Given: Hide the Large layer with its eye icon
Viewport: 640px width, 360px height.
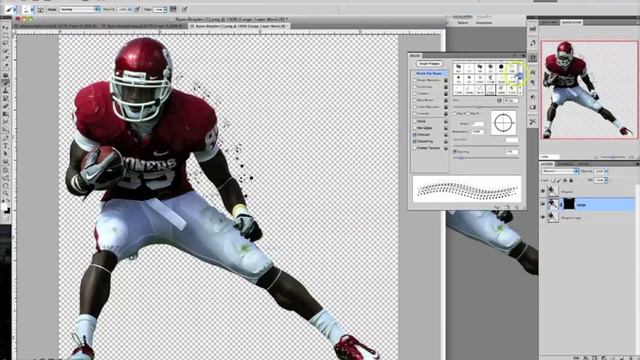Looking at the screenshot, I should 543,204.
